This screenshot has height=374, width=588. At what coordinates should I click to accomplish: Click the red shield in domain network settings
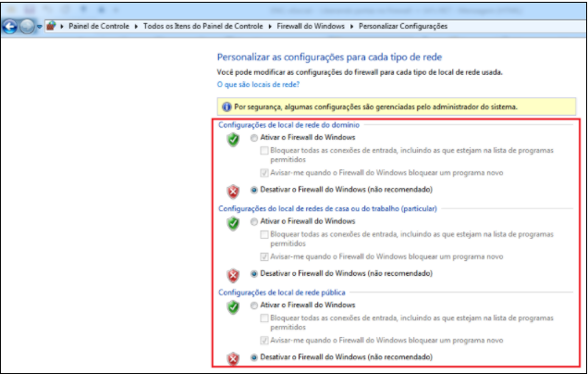233,192
